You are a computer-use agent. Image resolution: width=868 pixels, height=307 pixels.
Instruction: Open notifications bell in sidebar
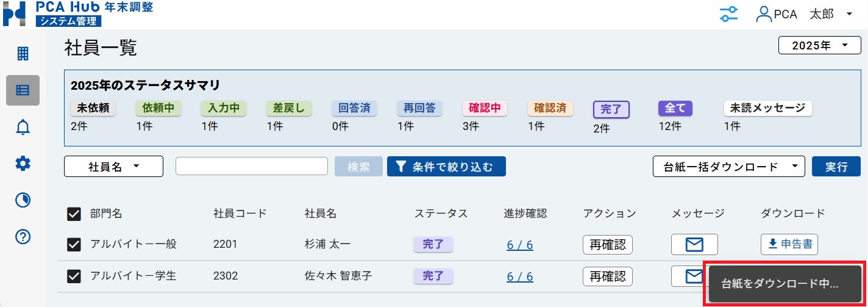(x=23, y=127)
